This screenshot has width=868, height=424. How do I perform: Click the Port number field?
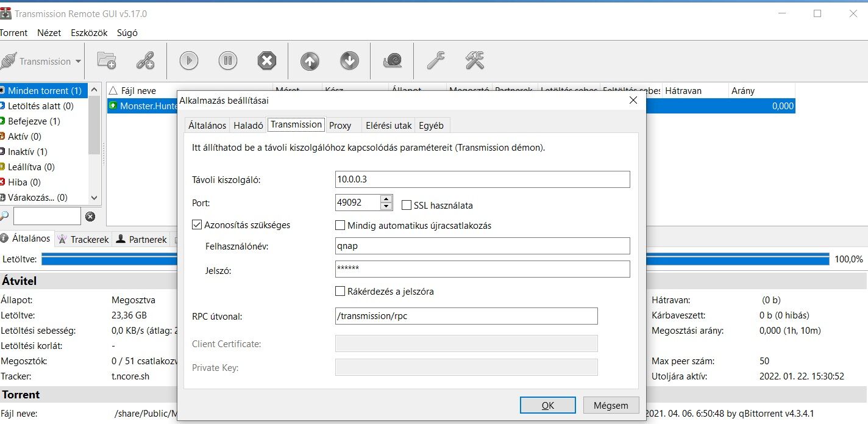pyautogui.click(x=358, y=203)
